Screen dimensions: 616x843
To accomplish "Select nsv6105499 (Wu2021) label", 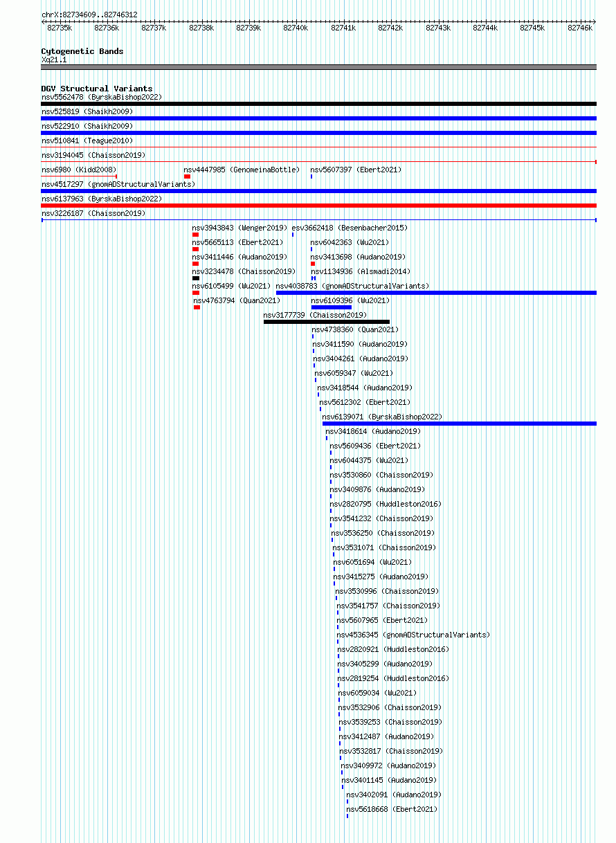I will [x=231, y=286].
